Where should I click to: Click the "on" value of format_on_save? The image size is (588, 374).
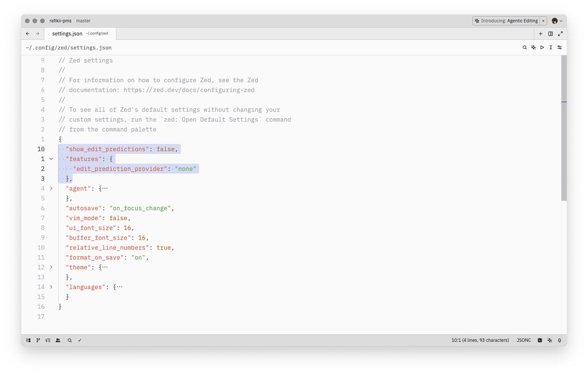(138, 257)
